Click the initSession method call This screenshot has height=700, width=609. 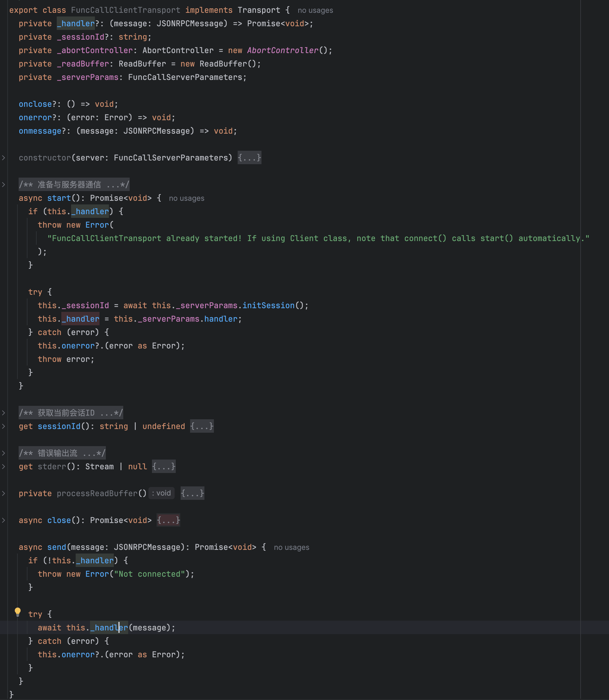pos(268,305)
